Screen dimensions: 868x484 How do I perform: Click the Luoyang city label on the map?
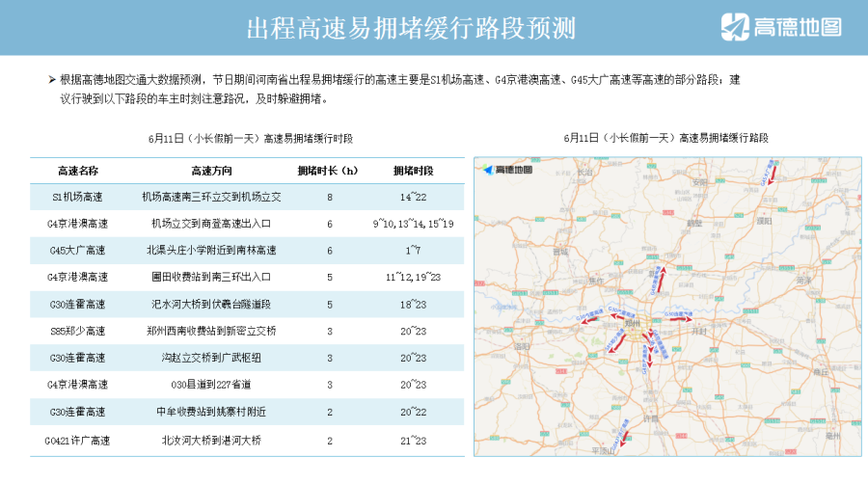click(x=524, y=344)
